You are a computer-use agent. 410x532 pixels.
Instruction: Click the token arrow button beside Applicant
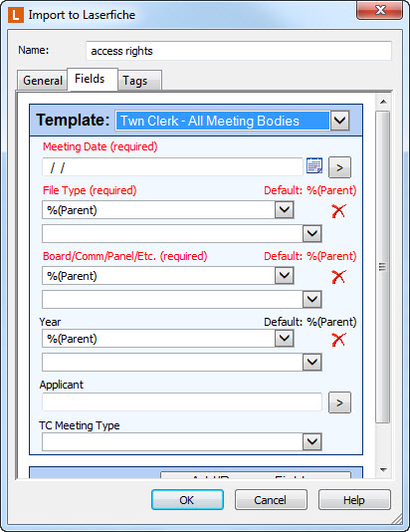[x=339, y=402]
